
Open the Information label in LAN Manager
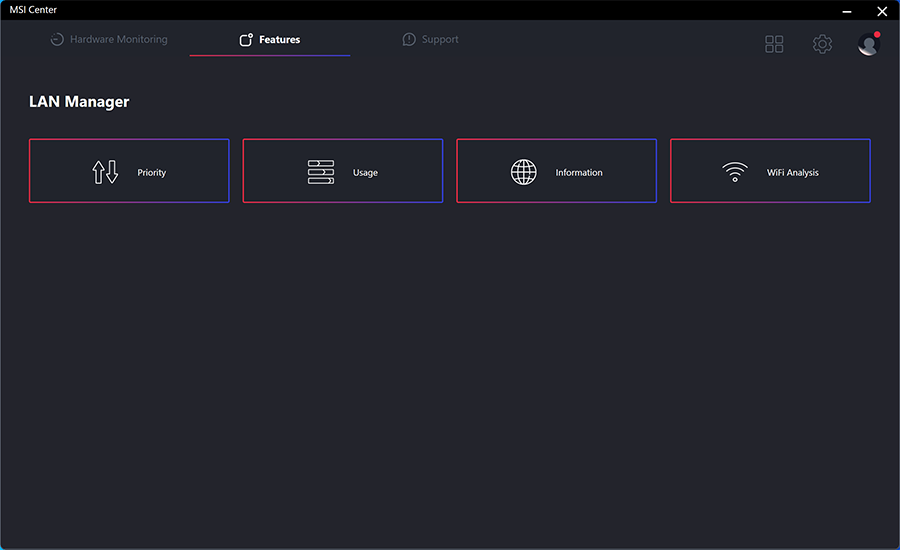coord(579,172)
